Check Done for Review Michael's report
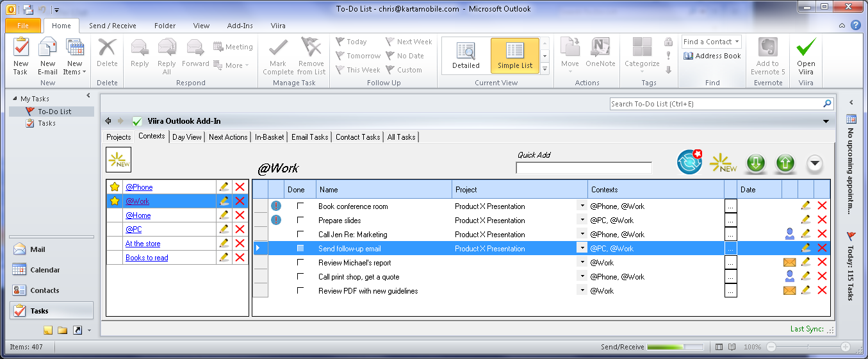The width and height of the screenshot is (868, 359). 300,262
